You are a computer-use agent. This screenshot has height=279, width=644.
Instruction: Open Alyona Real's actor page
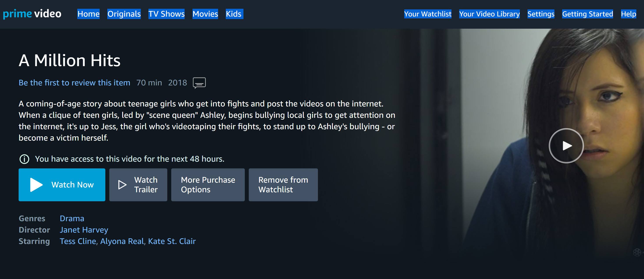(122, 241)
